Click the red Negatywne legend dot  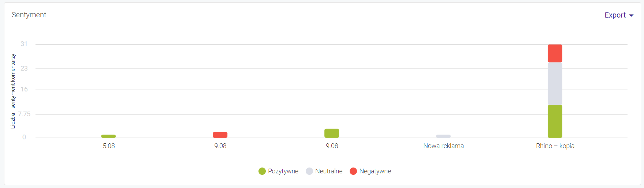pyautogui.click(x=353, y=171)
